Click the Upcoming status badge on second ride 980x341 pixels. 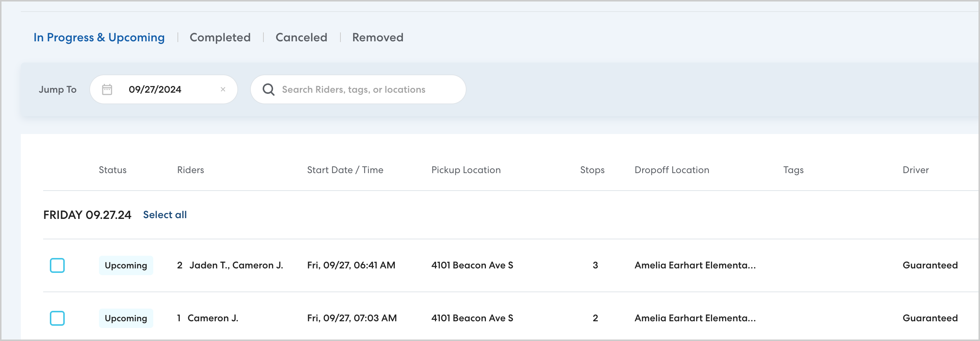pyautogui.click(x=126, y=318)
